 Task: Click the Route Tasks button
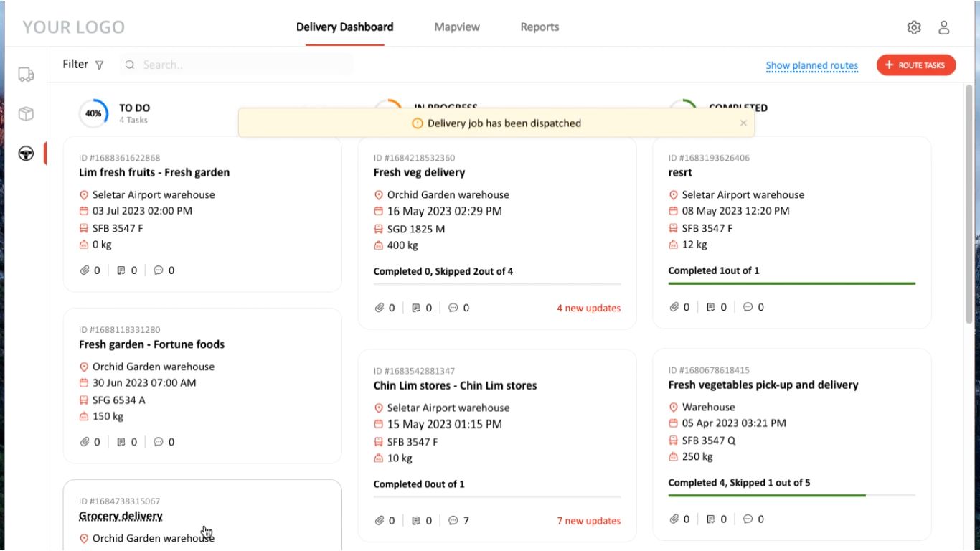click(x=916, y=65)
